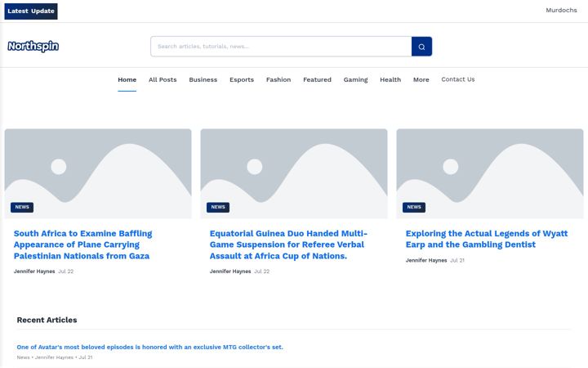
Task: Open South Africa plane article thumbnail
Action: point(98,173)
